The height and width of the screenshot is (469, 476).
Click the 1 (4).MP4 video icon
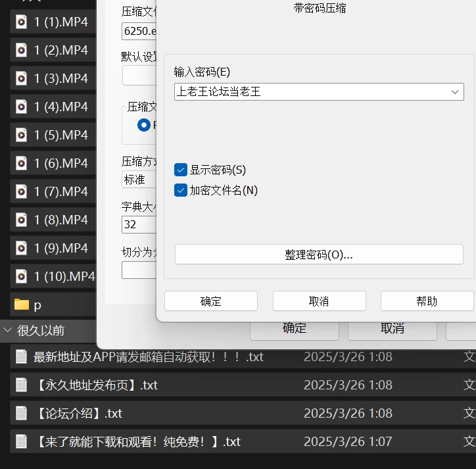(21, 107)
